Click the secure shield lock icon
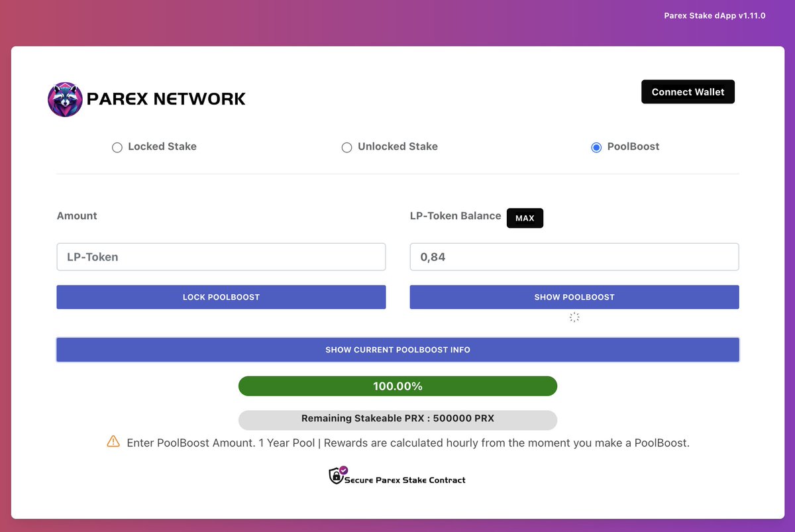The height and width of the screenshot is (532, 795). [x=336, y=475]
